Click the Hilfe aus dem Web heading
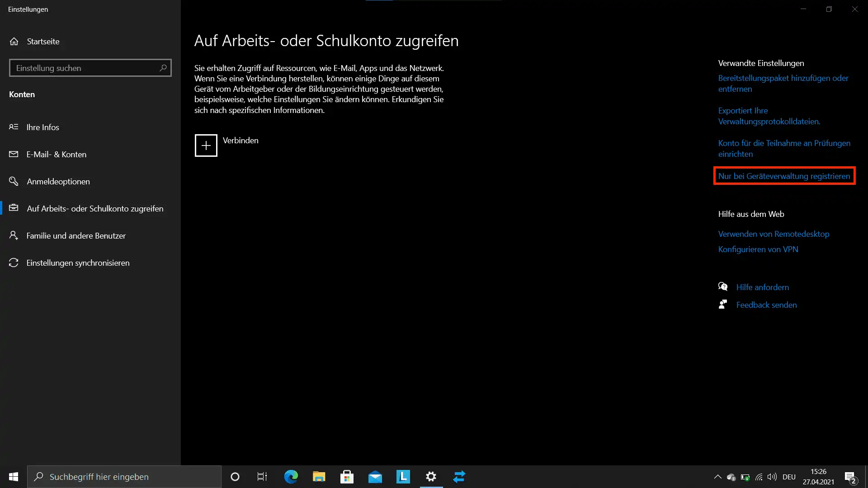Viewport: 868px width, 488px height. [x=751, y=214]
